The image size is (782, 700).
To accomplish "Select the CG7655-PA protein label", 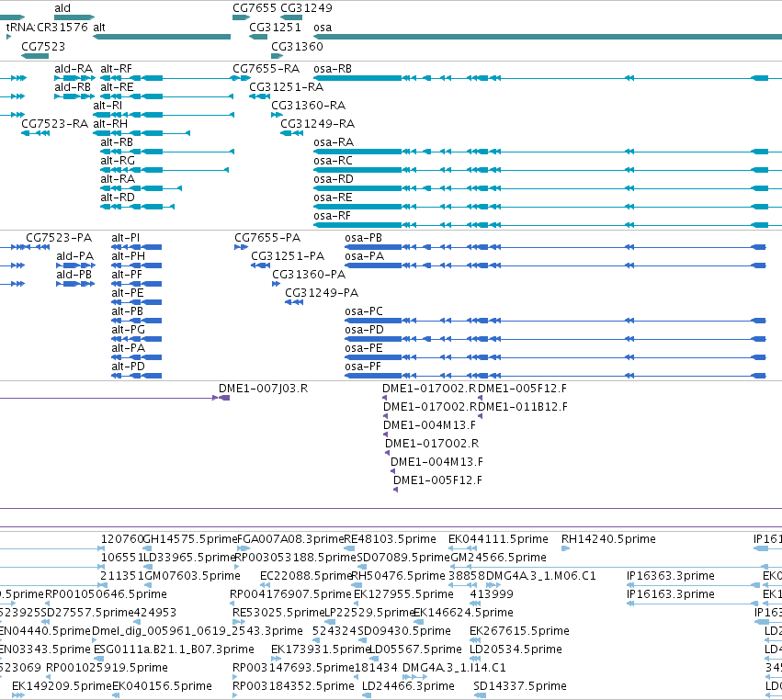I will coord(267,237).
